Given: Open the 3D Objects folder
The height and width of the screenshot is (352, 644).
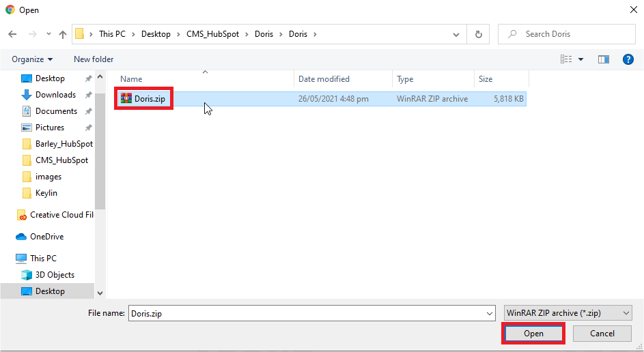Looking at the screenshot, I should pyautogui.click(x=55, y=275).
